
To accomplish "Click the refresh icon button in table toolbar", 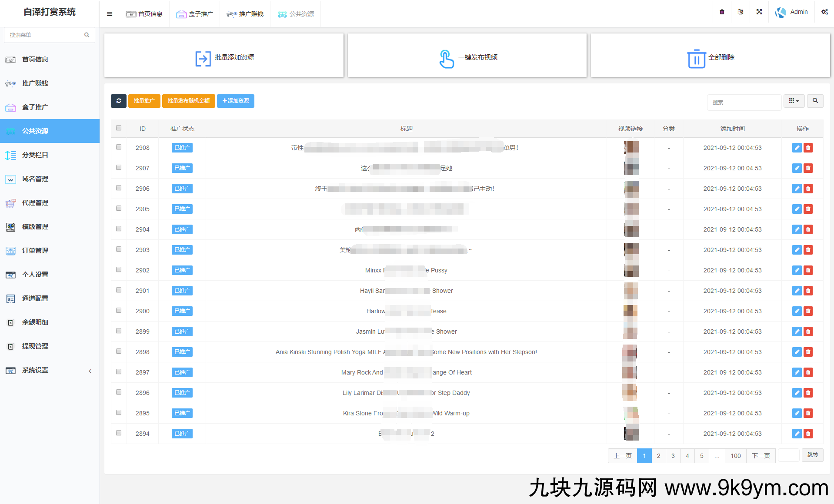I will tap(118, 101).
